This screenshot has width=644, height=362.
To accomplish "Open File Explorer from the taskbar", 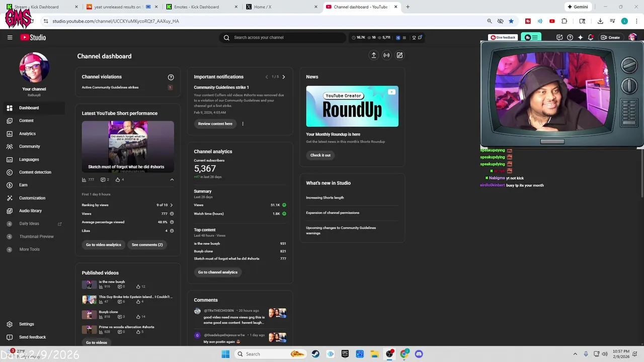I will (374, 354).
